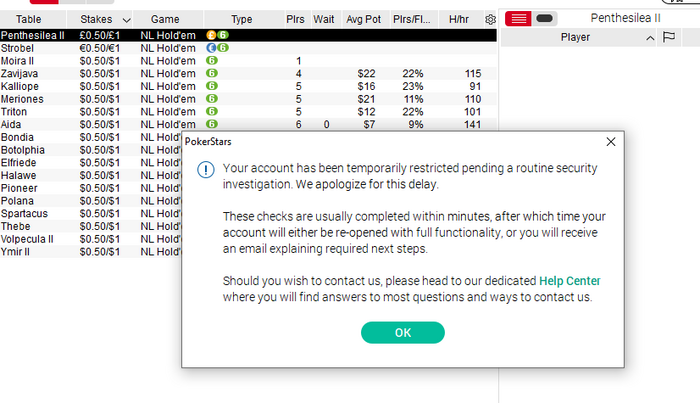
Task: Select the Moira II table row
Action: [x=248, y=61]
